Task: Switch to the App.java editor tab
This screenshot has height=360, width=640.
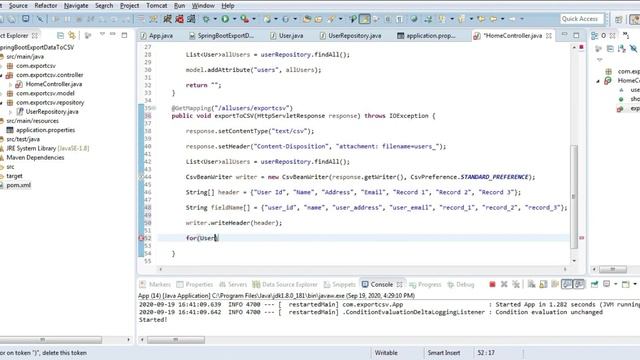Action: (157, 36)
